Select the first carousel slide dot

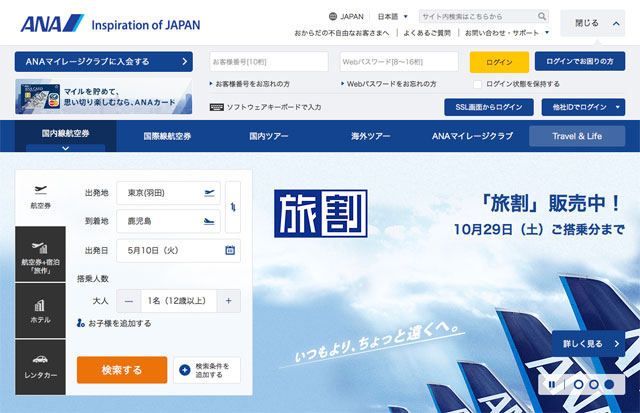pyautogui.click(x=578, y=384)
